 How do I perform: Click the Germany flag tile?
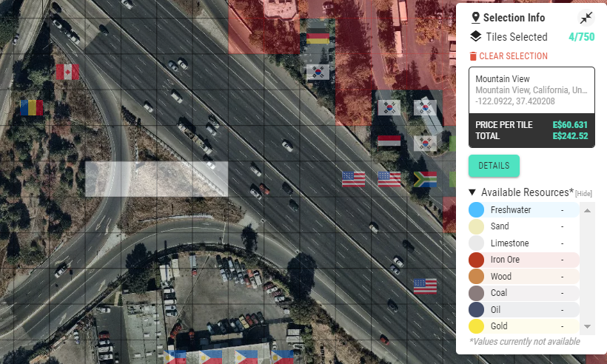click(x=318, y=36)
